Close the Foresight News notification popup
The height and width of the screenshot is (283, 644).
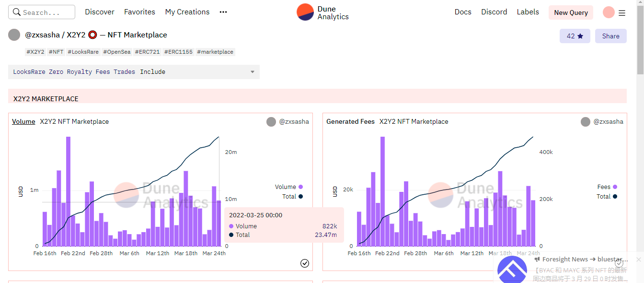(x=638, y=259)
